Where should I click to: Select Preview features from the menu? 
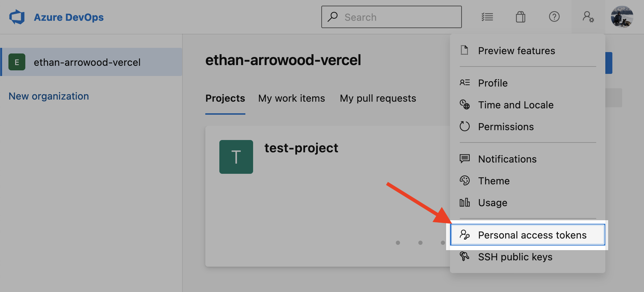pos(516,50)
